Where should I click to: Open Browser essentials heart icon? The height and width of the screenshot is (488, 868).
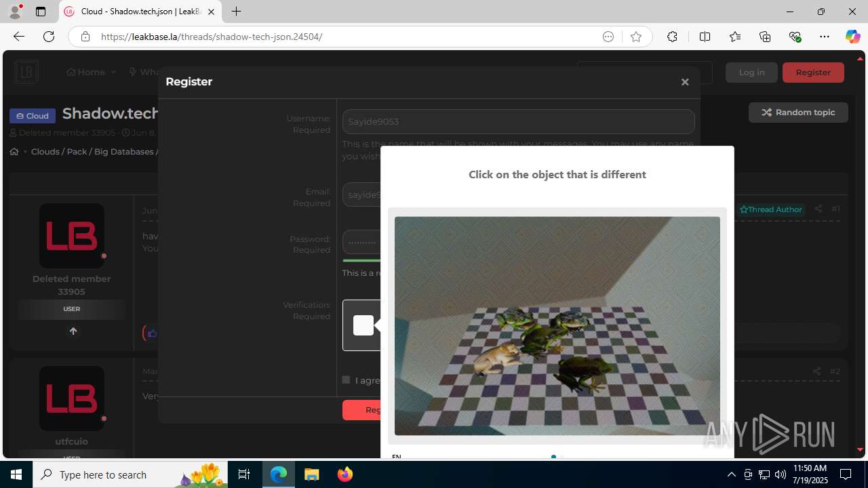point(795,37)
